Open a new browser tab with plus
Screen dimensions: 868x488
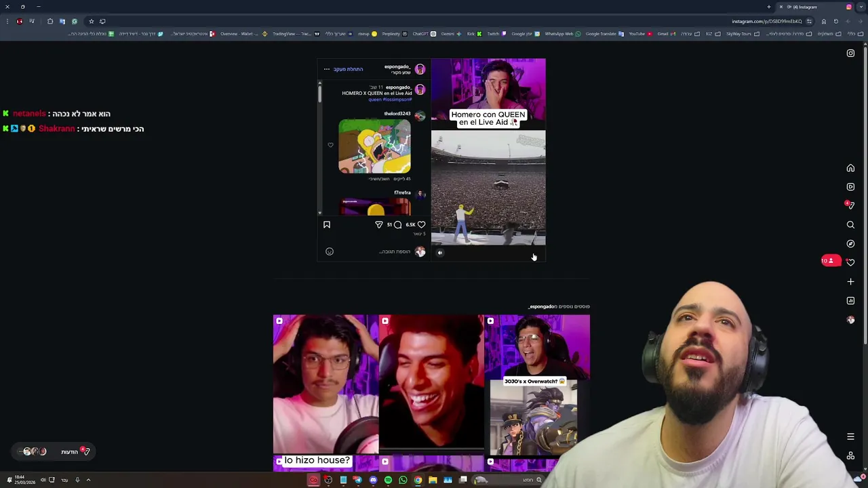[769, 7]
